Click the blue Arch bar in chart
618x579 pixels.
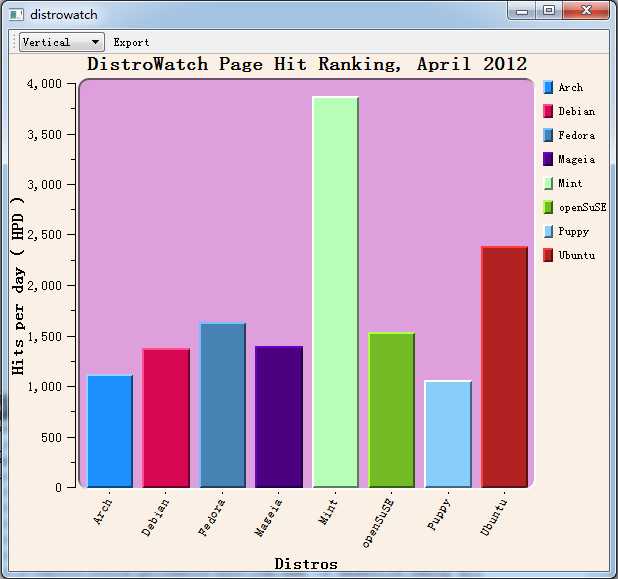110,431
